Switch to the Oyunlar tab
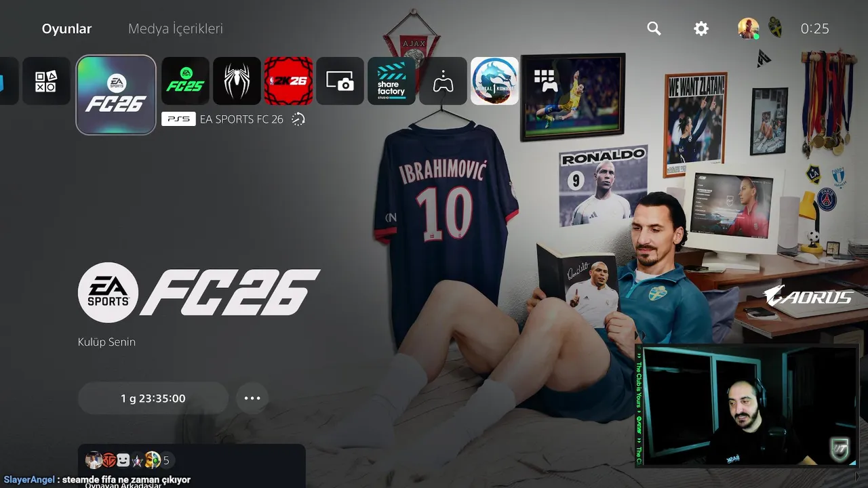This screenshot has width=868, height=488. 66,28
